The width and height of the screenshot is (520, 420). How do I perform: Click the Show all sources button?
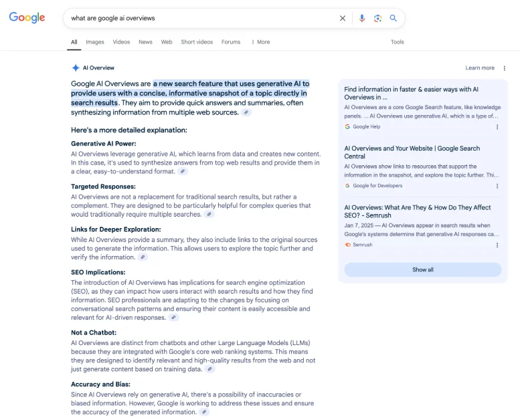point(423,270)
